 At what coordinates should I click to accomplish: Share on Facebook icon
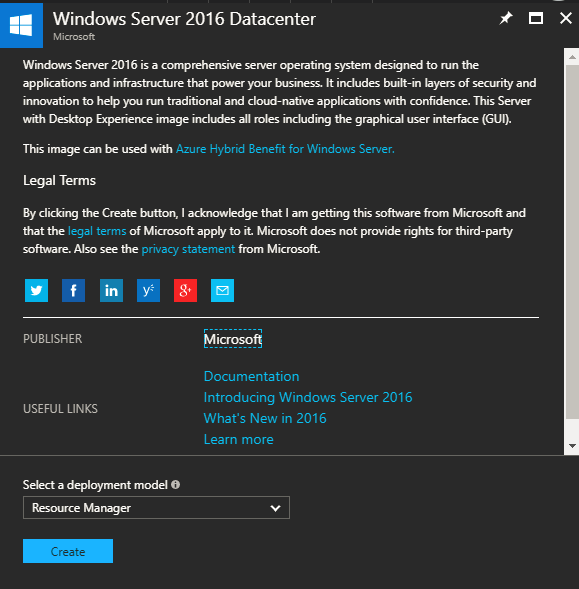point(73,290)
